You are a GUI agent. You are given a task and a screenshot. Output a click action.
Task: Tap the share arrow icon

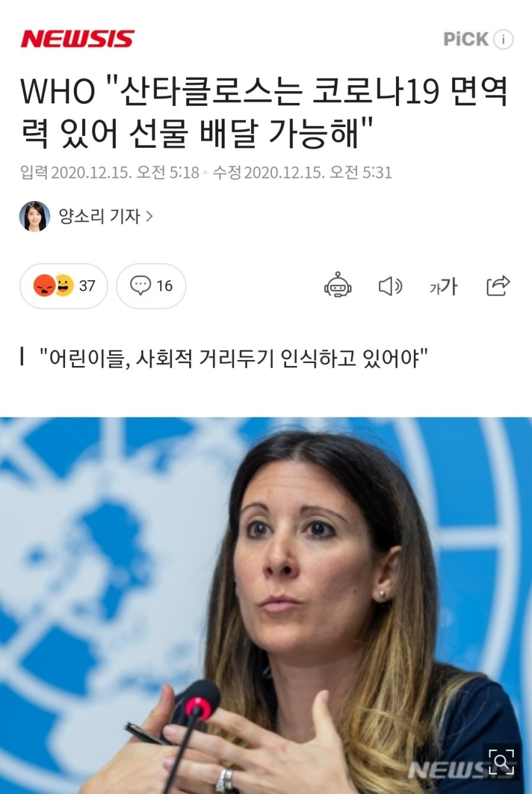click(498, 286)
